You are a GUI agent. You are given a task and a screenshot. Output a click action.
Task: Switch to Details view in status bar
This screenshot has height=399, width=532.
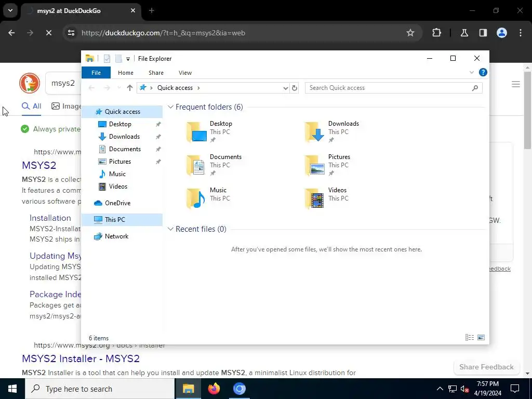pyautogui.click(x=470, y=338)
